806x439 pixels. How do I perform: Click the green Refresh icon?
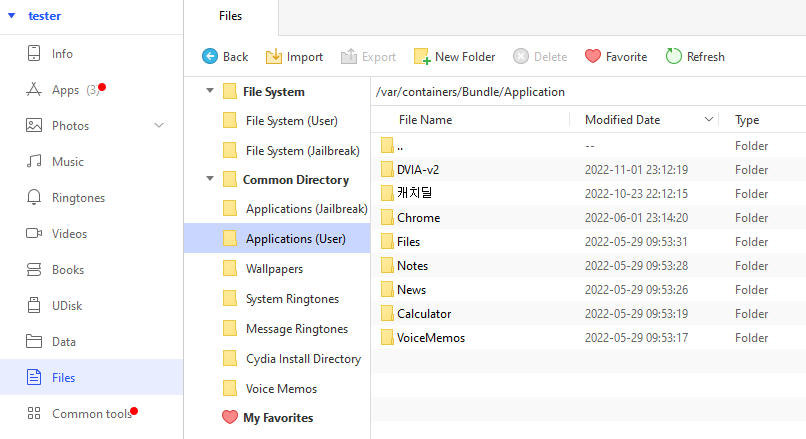tap(673, 56)
